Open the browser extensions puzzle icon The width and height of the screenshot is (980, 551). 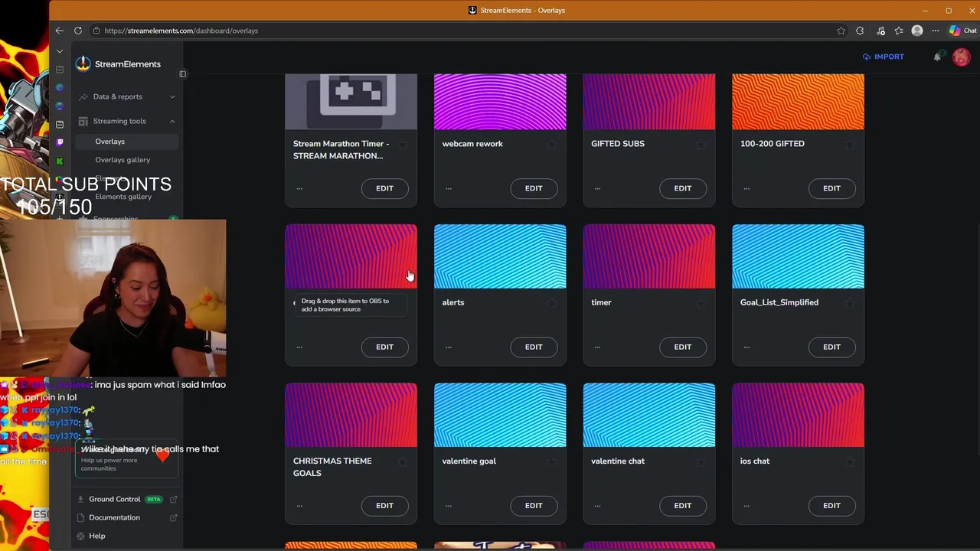(x=860, y=31)
